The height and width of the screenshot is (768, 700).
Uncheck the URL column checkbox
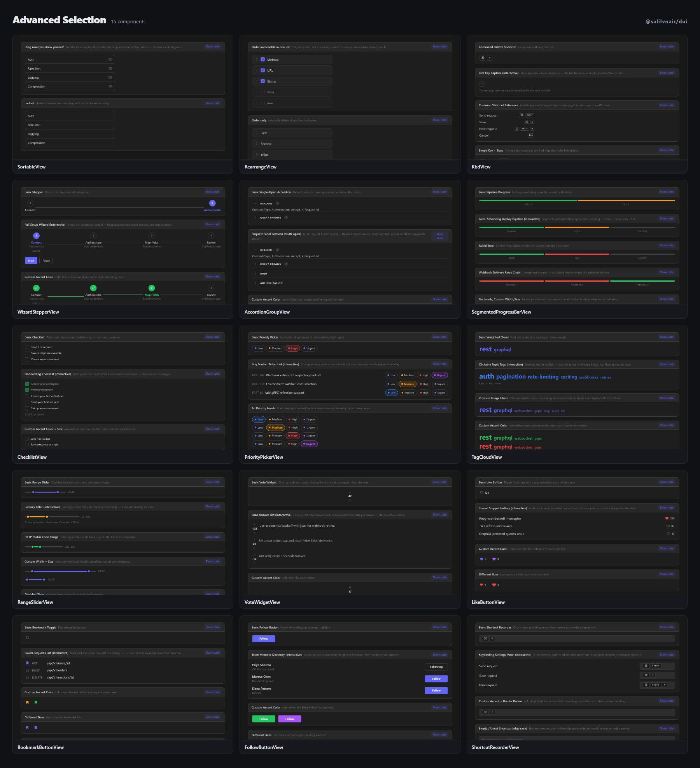[263, 70]
